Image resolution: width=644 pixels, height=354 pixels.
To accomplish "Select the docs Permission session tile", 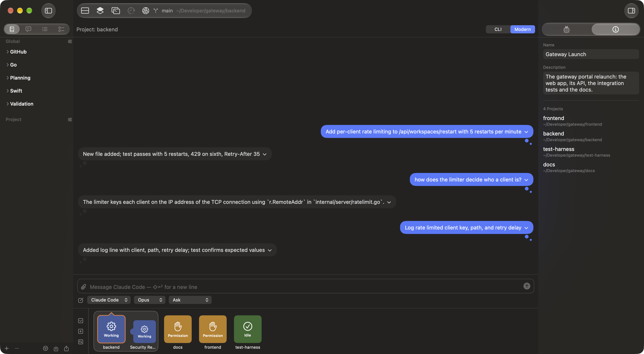I will [178, 329].
